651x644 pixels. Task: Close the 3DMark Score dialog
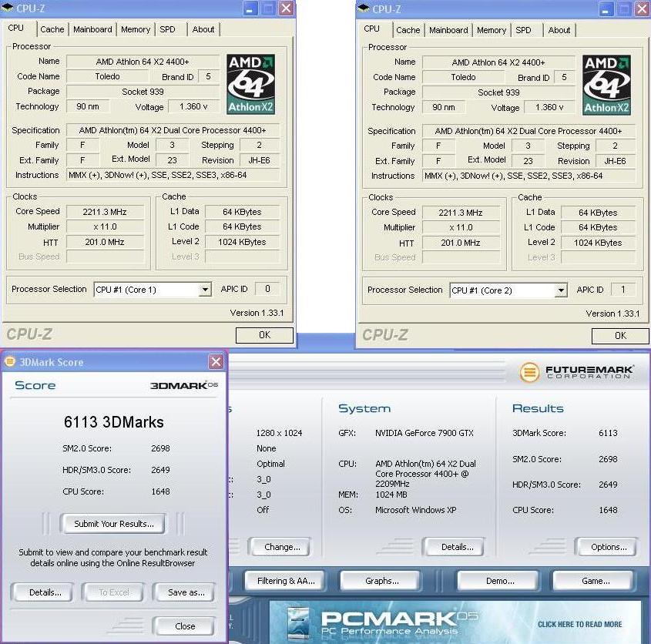(x=216, y=361)
